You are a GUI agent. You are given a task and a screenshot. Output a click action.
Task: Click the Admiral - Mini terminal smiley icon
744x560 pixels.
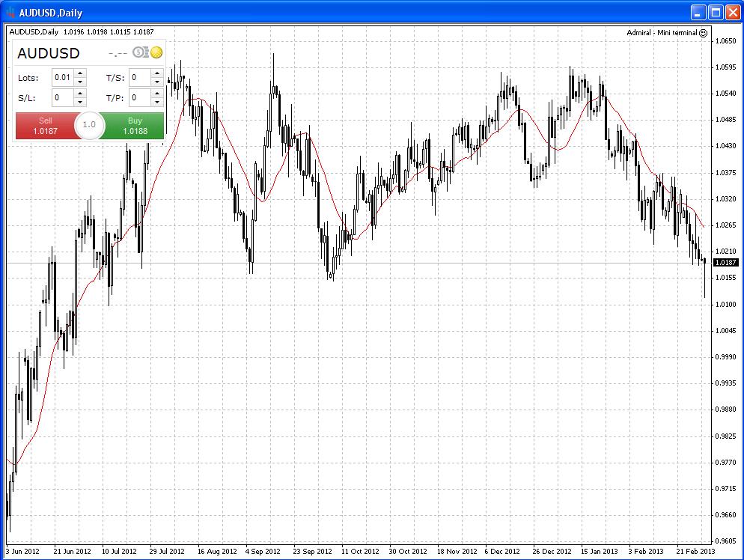tap(703, 33)
